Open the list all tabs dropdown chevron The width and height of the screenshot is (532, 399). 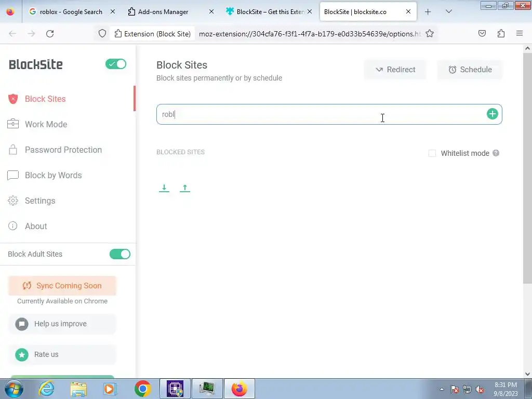pos(448,12)
